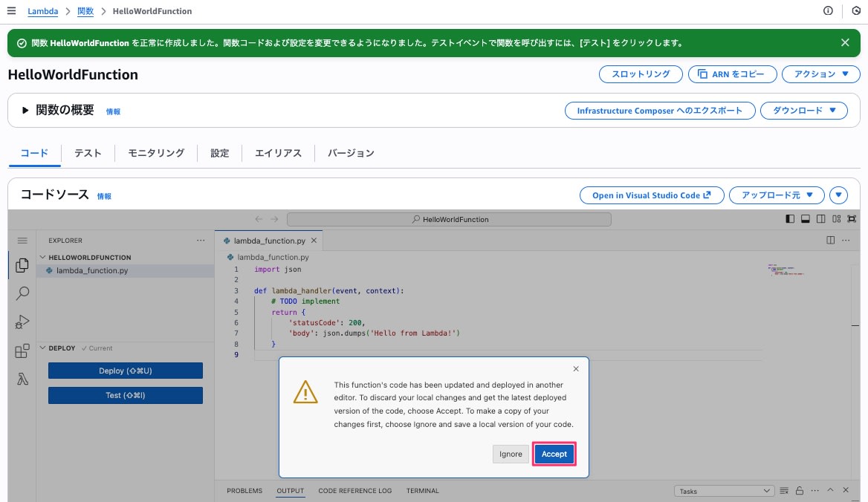Select the Run and Debug icon
Image resolution: width=868 pixels, height=502 pixels.
point(22,322)
